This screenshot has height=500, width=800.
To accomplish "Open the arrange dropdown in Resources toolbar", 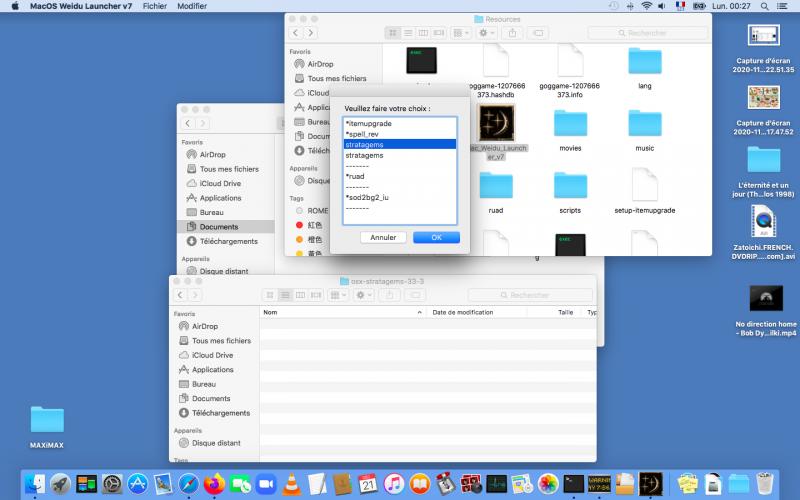I will (x=461, y=33).
